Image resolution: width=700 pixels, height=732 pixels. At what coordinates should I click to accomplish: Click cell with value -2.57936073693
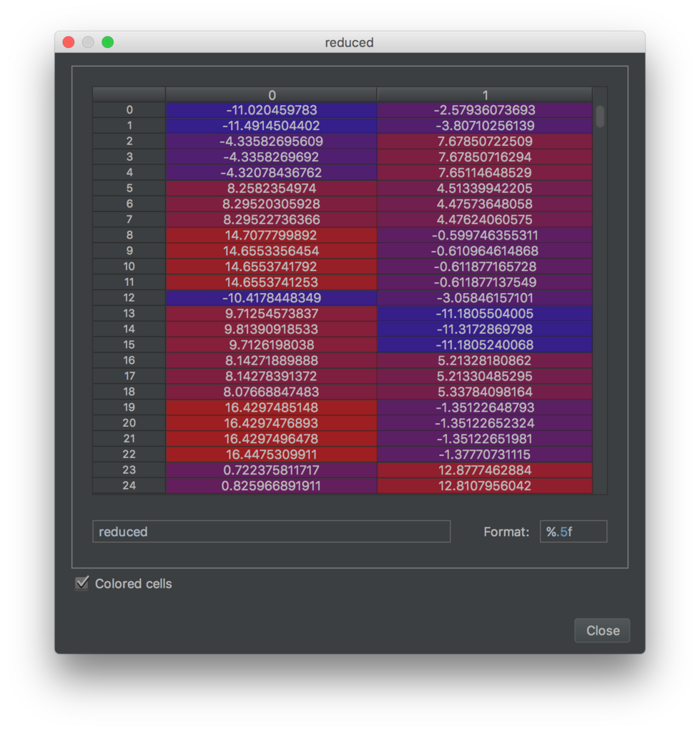pyautogui.click(x=485, y=109)
